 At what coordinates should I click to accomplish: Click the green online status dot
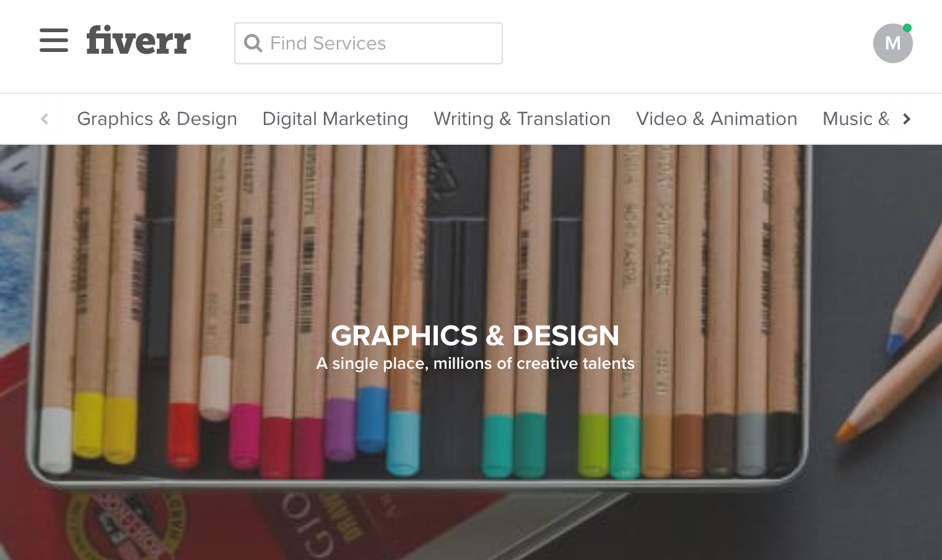pos(907,28)
